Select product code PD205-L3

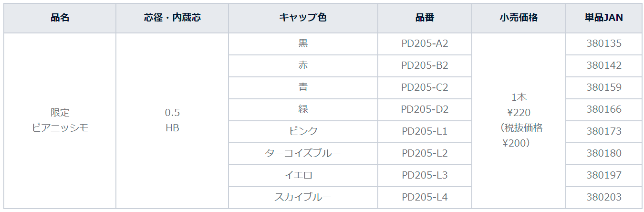click(425, 176)
